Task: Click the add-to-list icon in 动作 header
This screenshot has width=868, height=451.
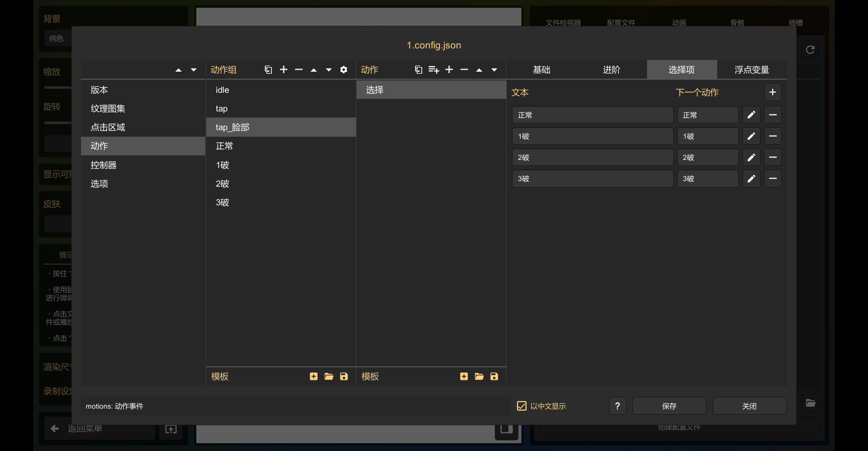Action: coord(433,70)
